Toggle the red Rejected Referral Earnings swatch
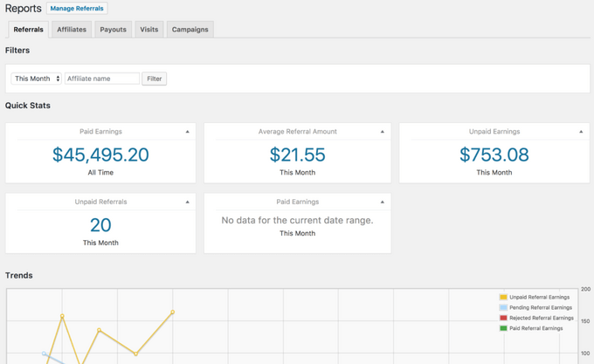The image size is (594, 364). tap(503, 319)
